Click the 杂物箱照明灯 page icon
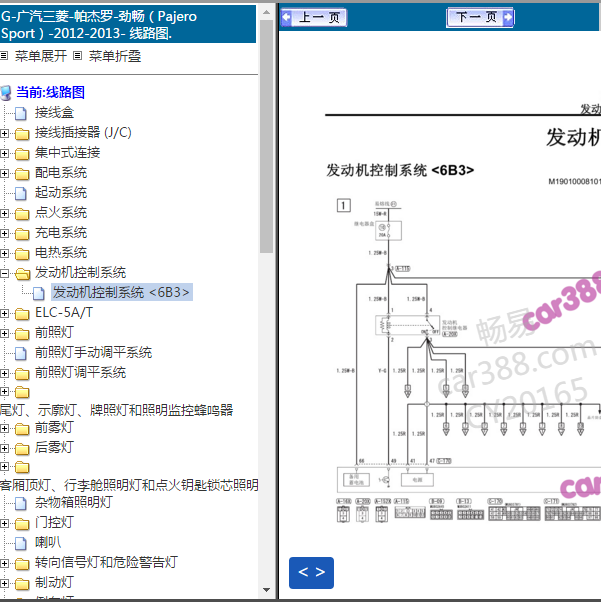The width and height of the screenshot is (601, 602). (21, 503)
